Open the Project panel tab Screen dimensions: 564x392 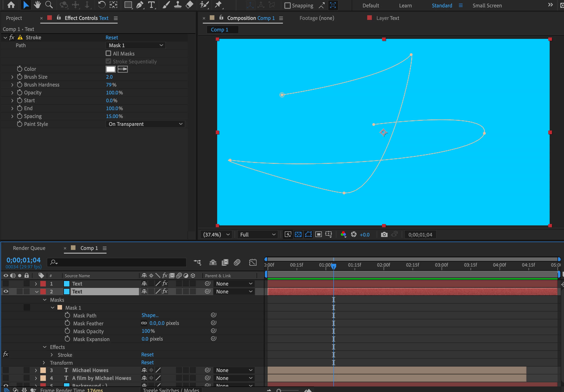click(x=14, y=18)
